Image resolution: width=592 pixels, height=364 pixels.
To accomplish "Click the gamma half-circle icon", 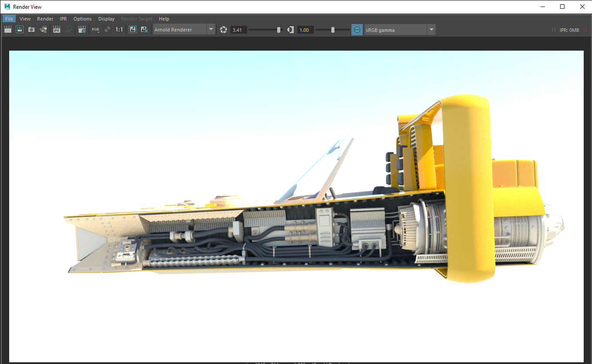I will [291, 30].
